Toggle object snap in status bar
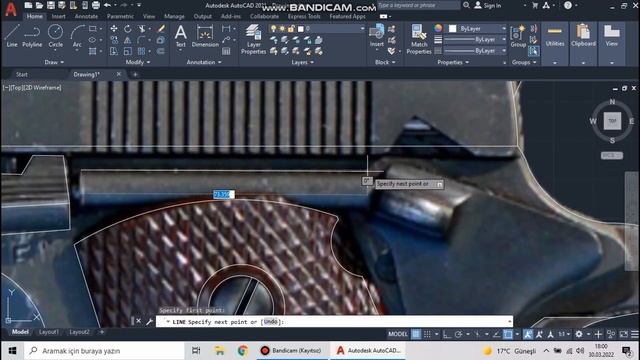The image size is (640, 360). pos(508,334)
